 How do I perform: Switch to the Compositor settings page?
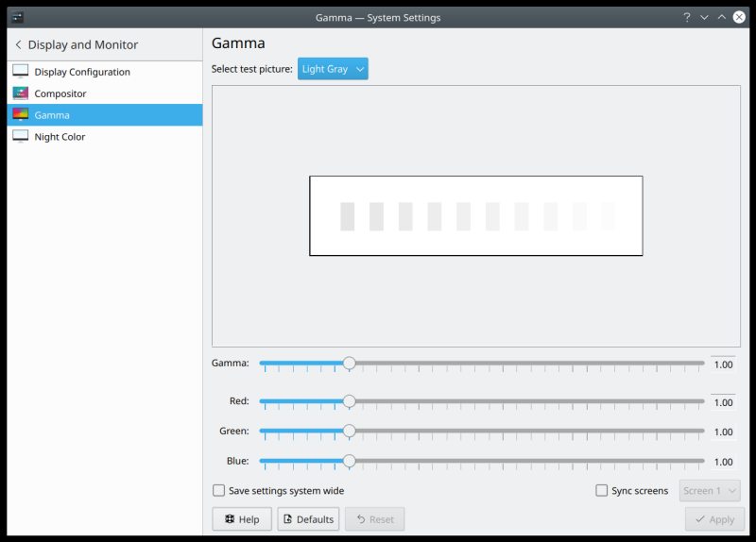60,93
